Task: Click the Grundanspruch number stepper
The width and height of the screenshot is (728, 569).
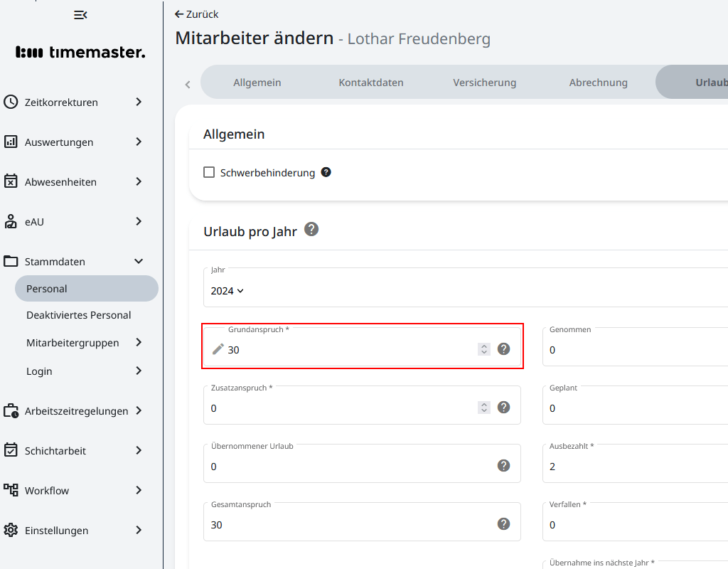Action: click(x=484, y=349)
